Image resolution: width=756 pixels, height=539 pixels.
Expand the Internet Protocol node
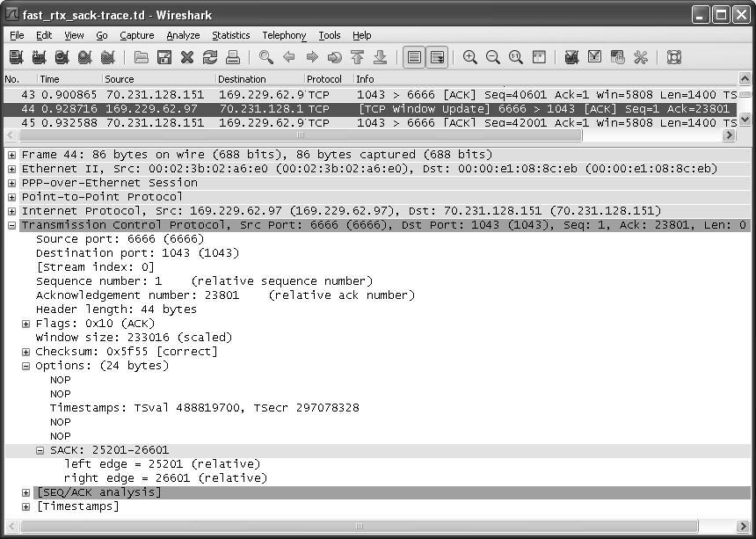[11, 211]
